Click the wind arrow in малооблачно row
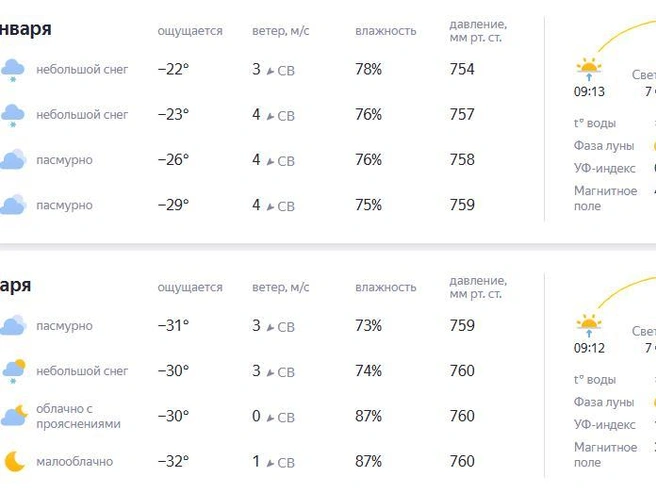This screenshot has width=656, height=493. (270, 463)
